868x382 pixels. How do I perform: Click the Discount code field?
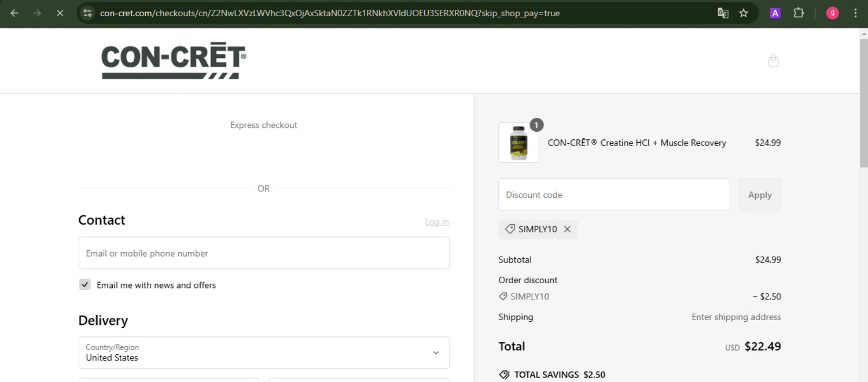[x=614, y=195]
